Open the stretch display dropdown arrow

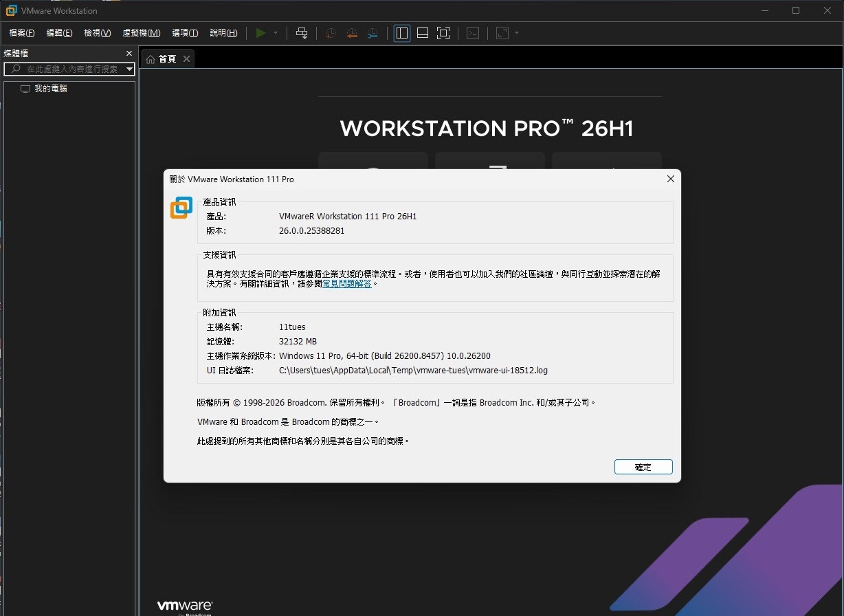click(x=517, y=33)
